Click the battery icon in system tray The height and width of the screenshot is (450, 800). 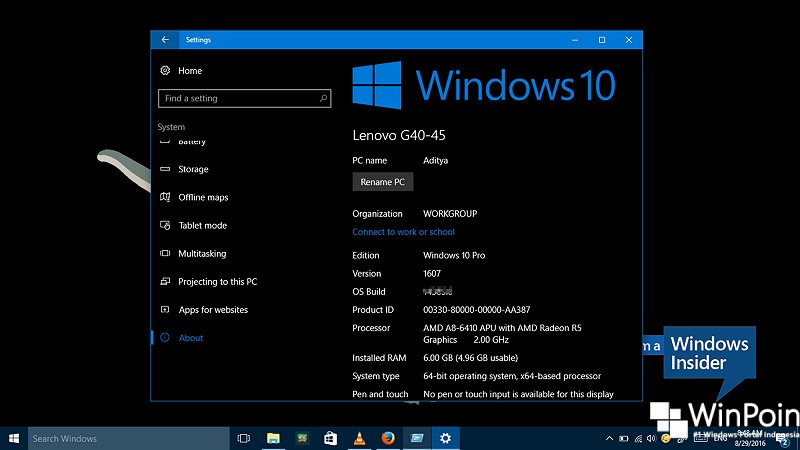click(624, 438)
